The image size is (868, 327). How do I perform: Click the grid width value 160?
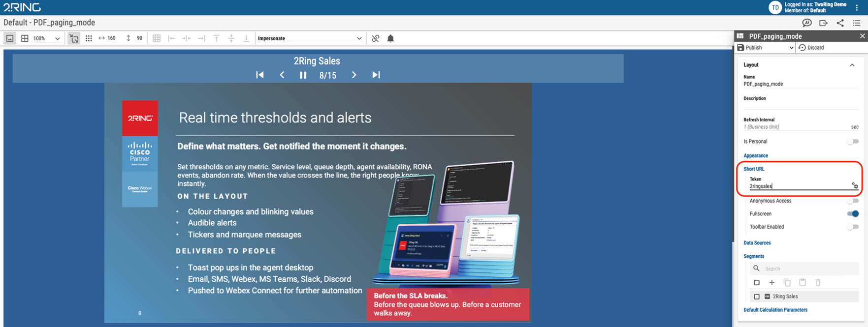point(111,38)
